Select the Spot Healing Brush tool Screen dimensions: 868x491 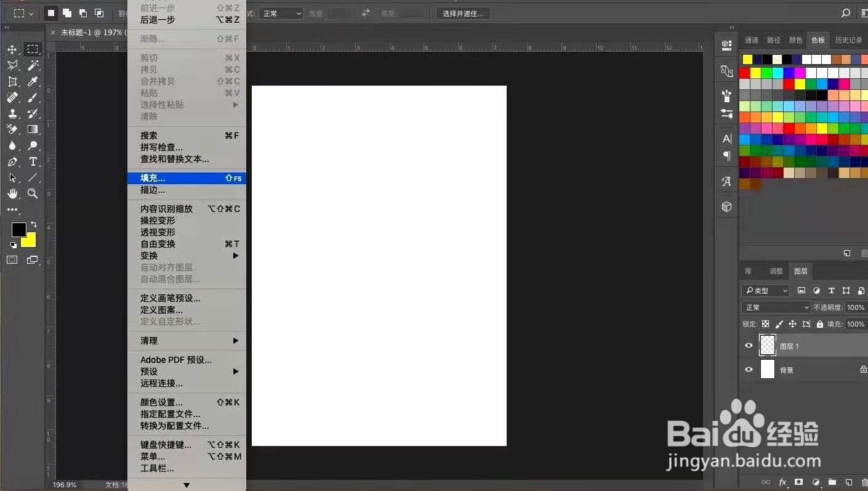tap(12, 97)
